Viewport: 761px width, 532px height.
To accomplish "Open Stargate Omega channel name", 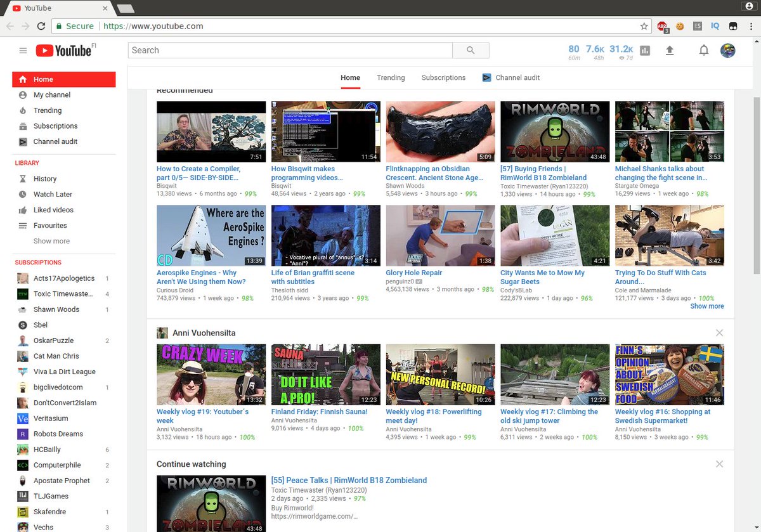I will (x=637, y=186).
